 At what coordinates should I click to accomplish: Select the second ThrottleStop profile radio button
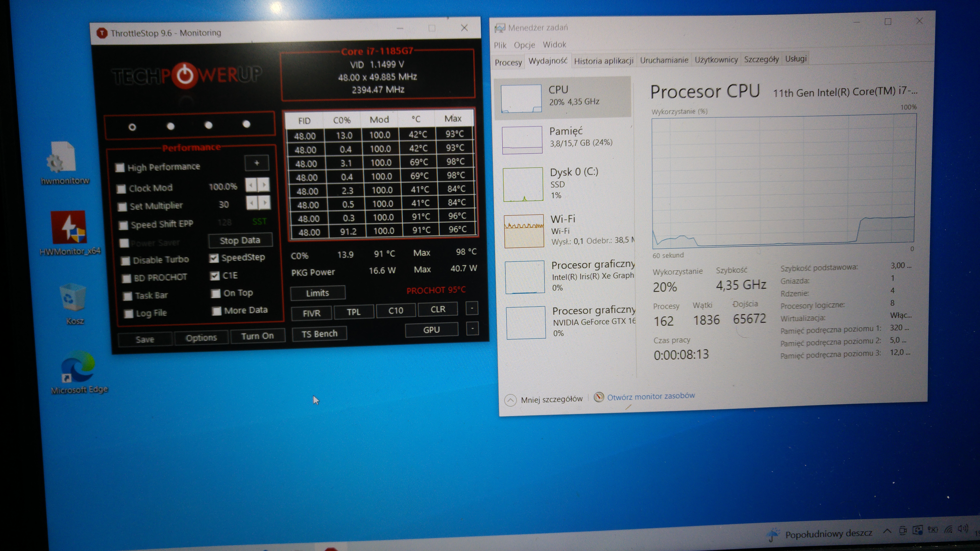[170, 126]
